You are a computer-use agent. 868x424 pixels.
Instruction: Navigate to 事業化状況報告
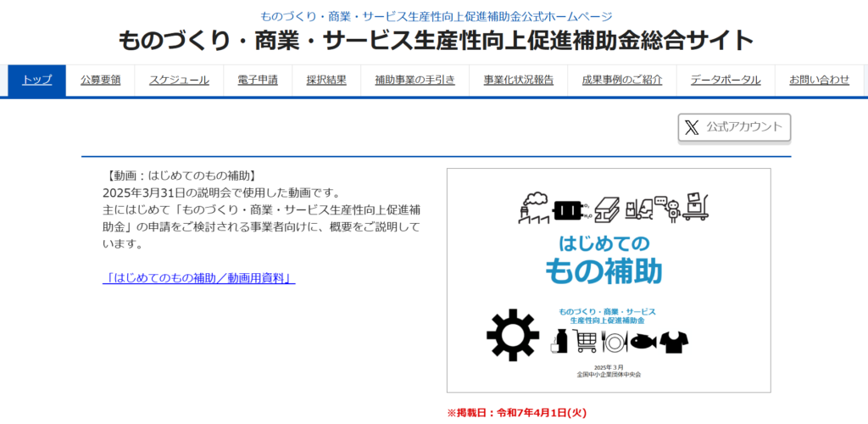coord(518,81)
